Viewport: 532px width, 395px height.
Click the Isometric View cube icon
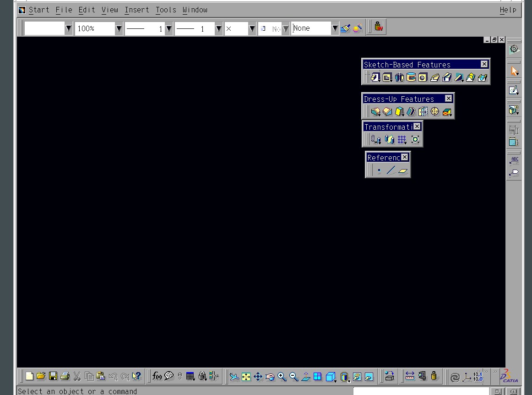click(x=330, y=376)
